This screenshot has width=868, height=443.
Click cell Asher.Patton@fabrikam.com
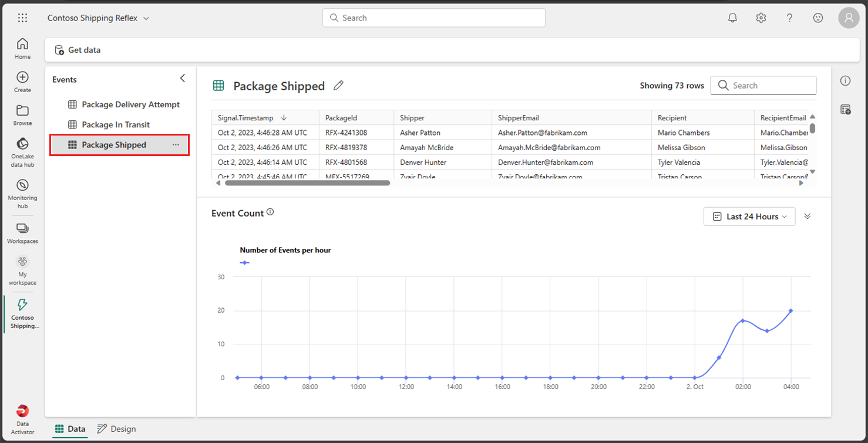pos(571,133)
